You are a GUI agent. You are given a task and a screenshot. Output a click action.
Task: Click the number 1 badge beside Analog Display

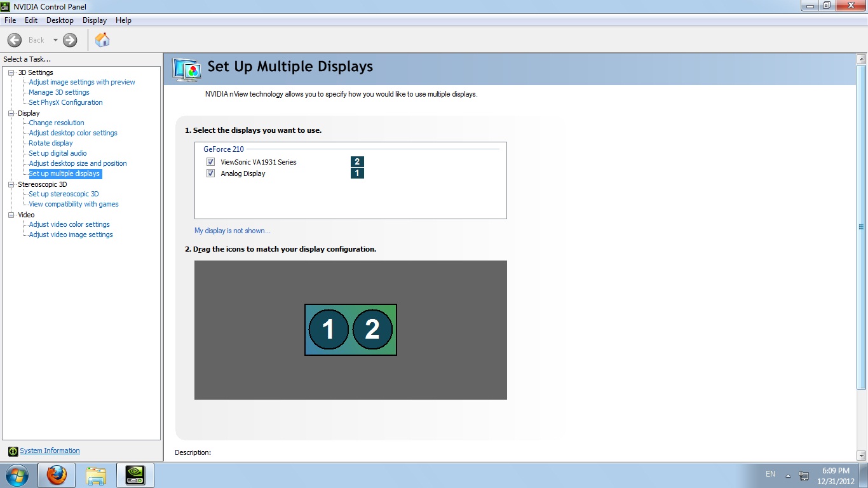(x=357, y=173)
